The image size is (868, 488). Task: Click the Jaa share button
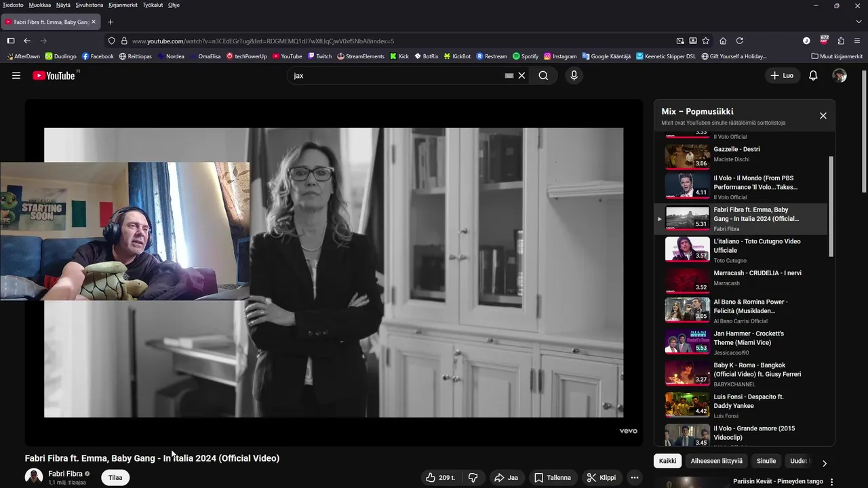coord(507,478)
